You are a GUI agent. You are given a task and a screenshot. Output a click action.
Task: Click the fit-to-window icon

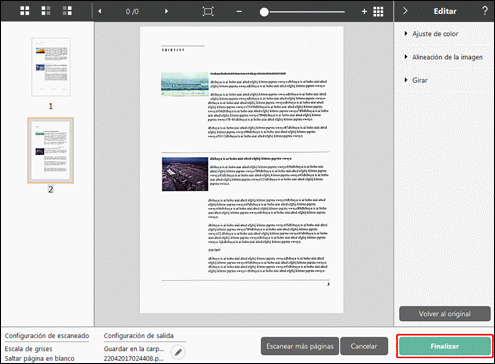coord(208,11)
